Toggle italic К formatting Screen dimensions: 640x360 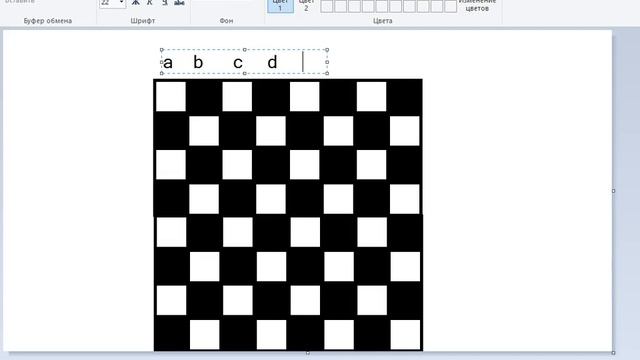coord(150,3)
